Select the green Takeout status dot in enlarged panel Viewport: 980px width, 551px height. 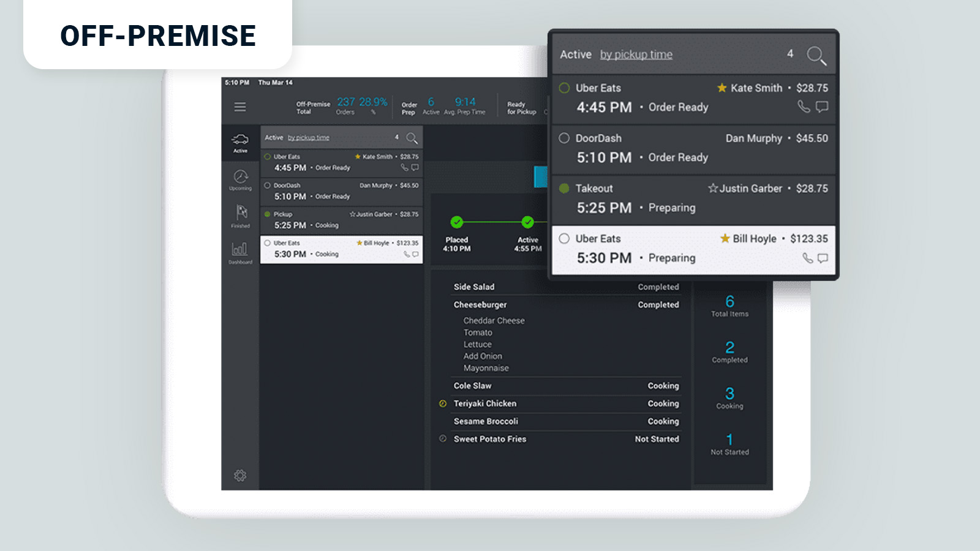click(x=564, y=188)
